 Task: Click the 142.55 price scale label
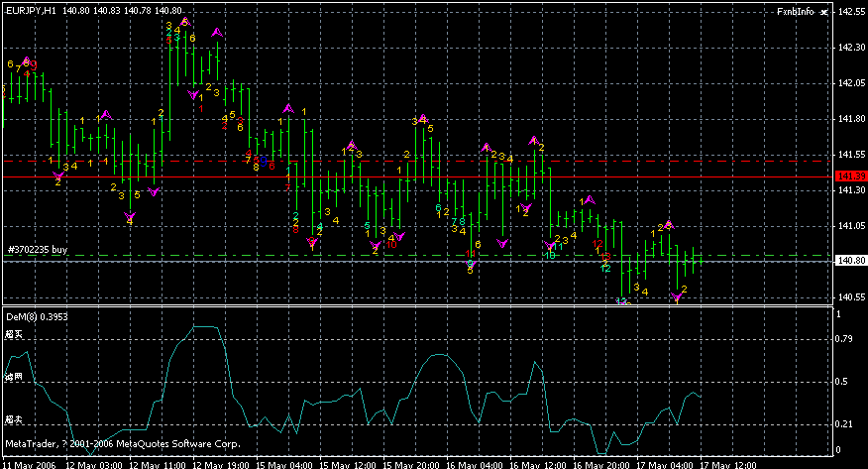coord(850,12)
